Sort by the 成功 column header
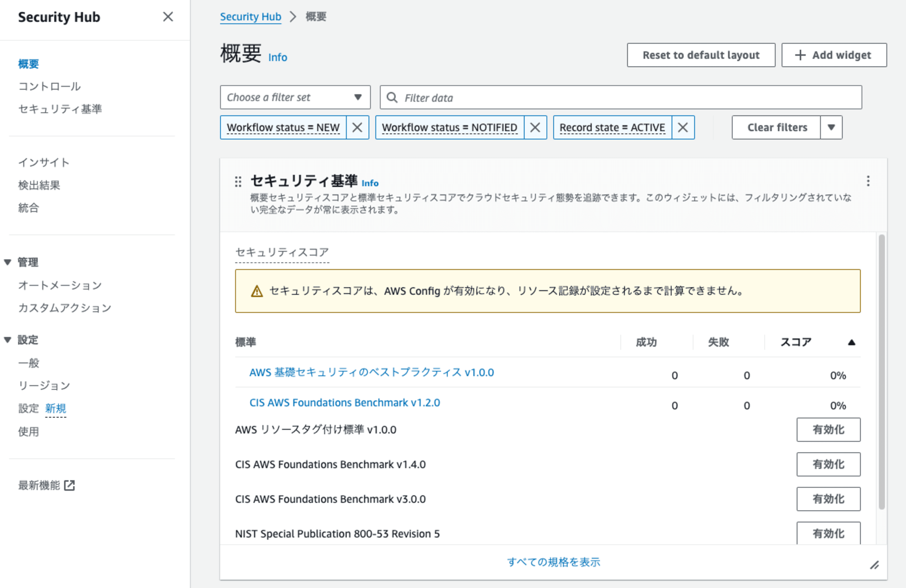Viewport: 906px width, 588px height. point(646,342)
